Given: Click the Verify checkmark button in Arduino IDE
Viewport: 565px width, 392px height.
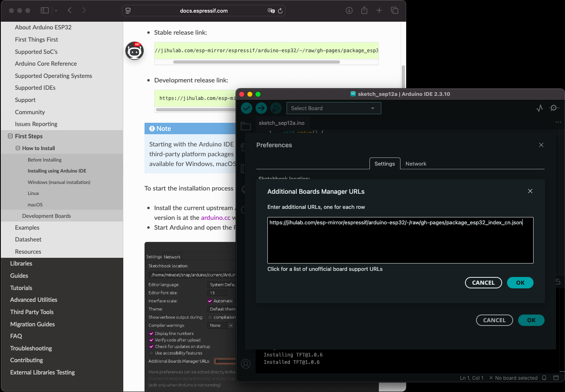Looking at the screenshot, I should 247,108.
